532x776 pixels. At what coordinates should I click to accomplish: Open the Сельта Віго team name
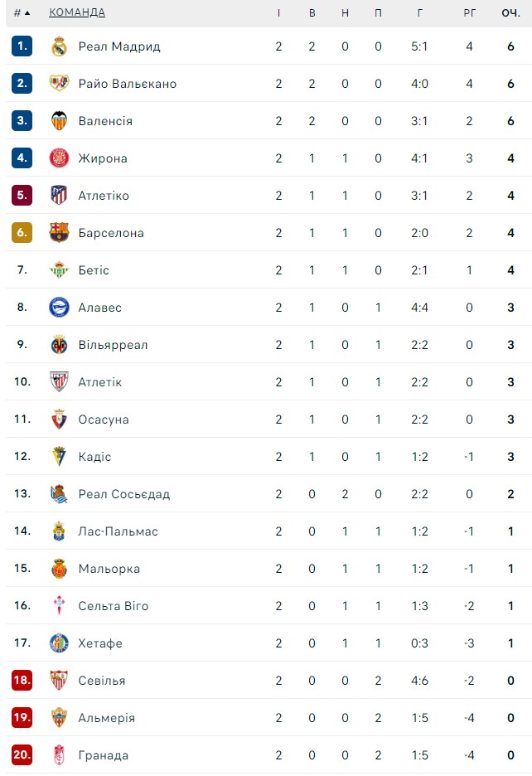(114, 606)
